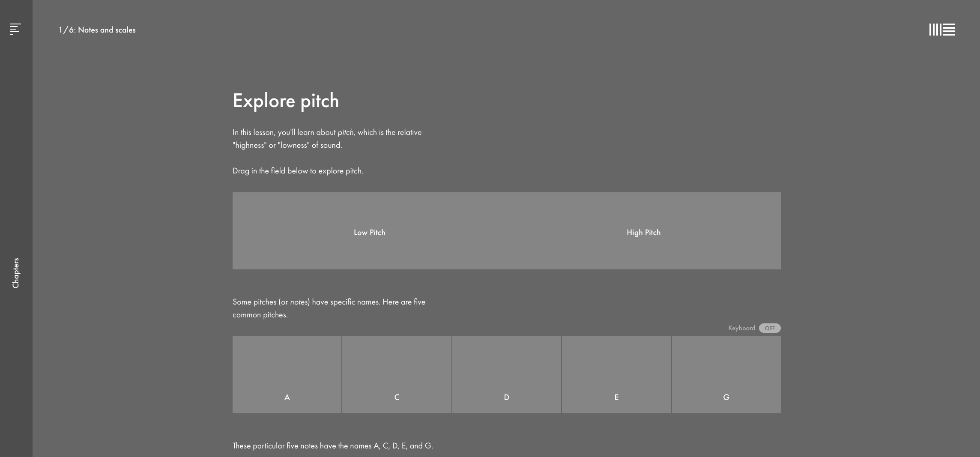
Task: Open the chapters list icon
Action: 15,29
